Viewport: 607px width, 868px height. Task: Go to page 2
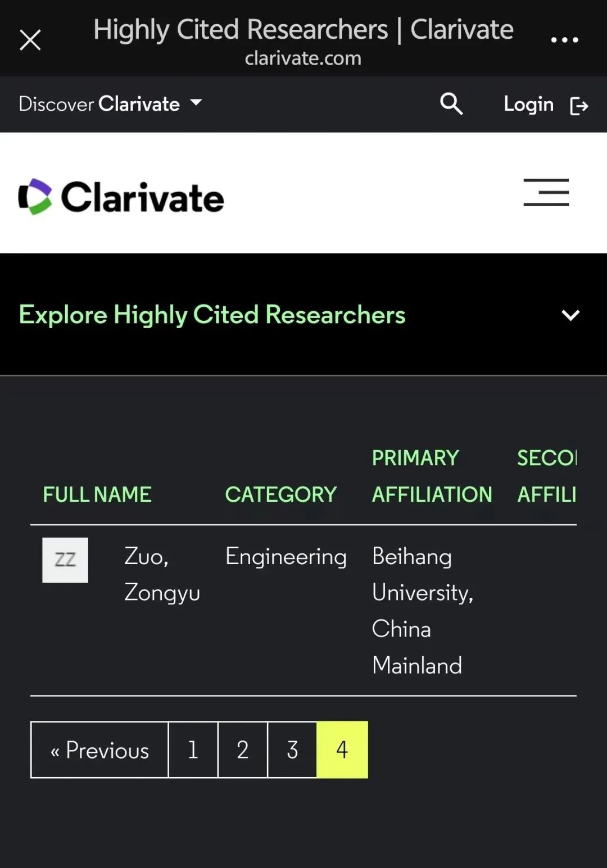pos(242,749)
